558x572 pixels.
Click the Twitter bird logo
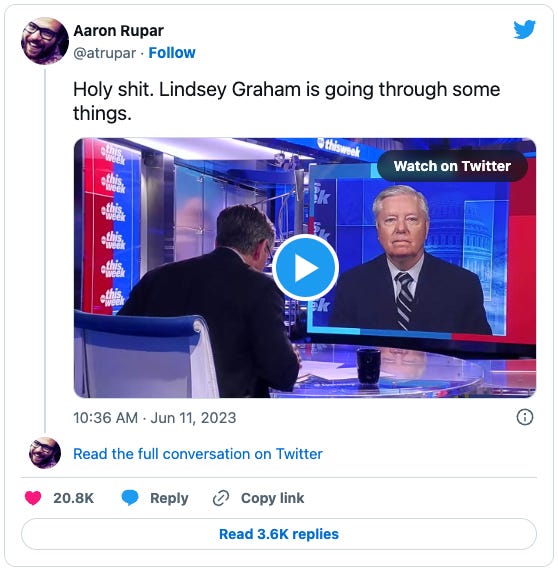click(524, 30)
